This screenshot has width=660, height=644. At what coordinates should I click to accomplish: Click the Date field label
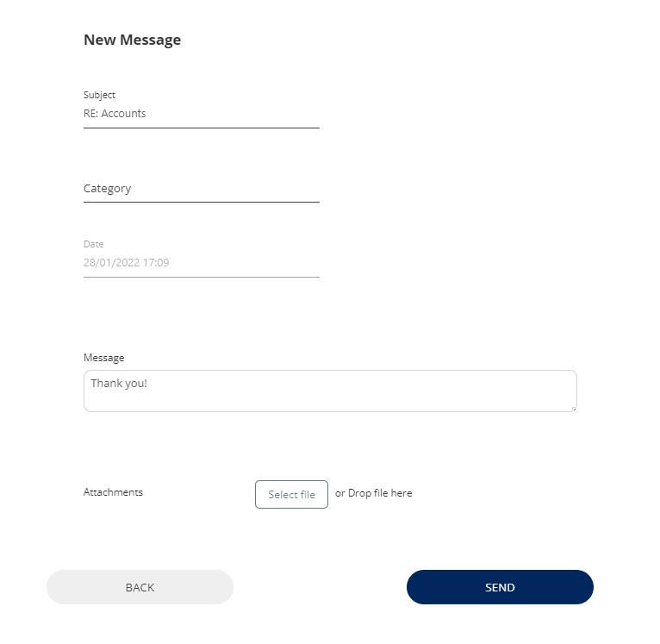(x=93, y=245)
